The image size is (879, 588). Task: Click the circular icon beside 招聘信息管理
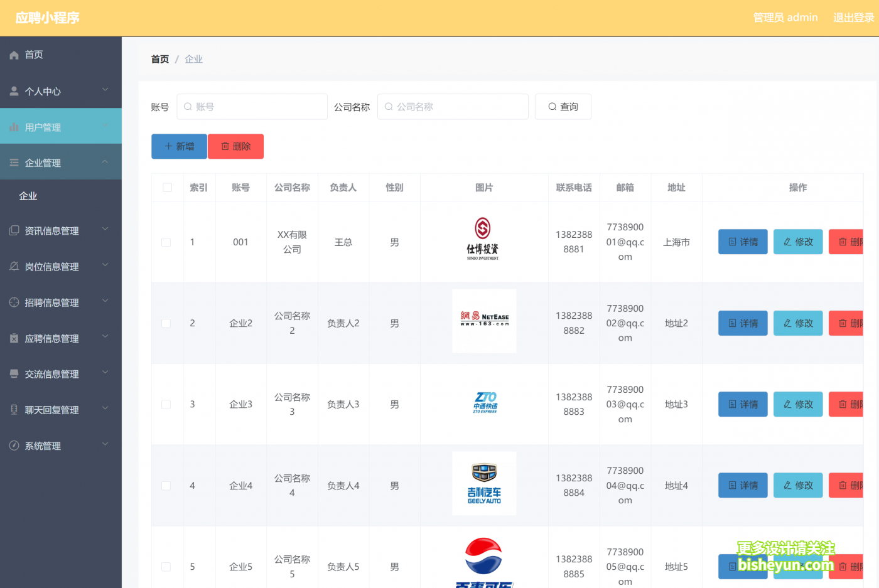click(14, 302)
